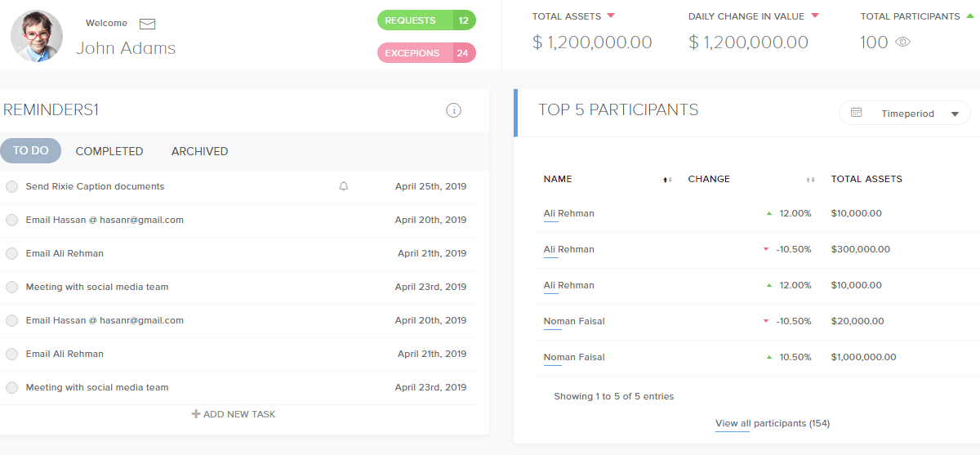Open the mail envelope icon beside Welcome

click(147, 24)
